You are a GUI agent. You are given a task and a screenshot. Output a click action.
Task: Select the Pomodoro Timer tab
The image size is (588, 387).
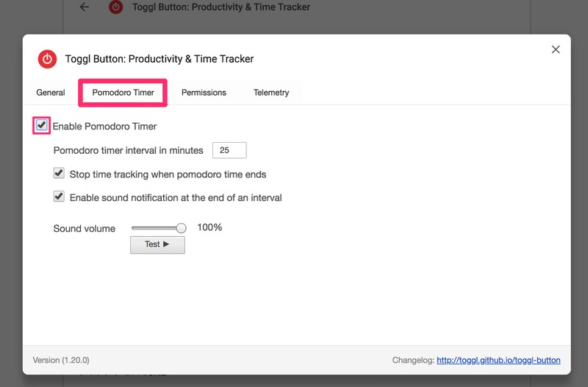point(123,93)
